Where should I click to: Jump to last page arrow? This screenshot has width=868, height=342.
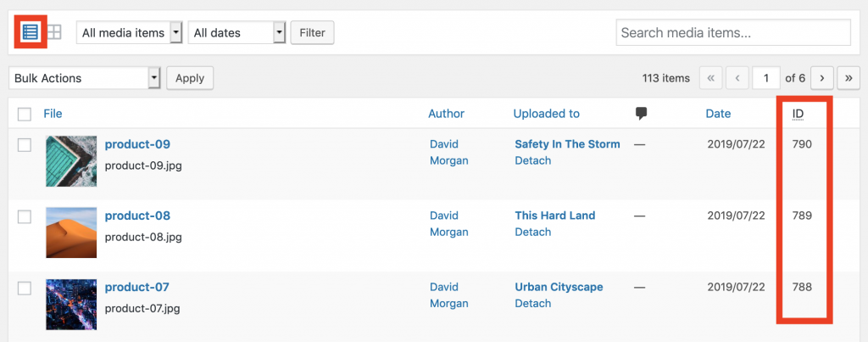coord(848,78)
